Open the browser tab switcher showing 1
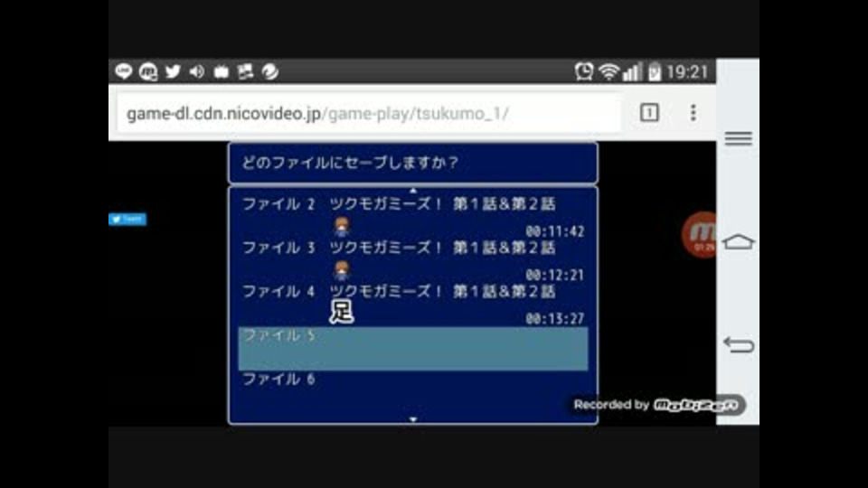The image size is (868, 488). click(649, 113)
